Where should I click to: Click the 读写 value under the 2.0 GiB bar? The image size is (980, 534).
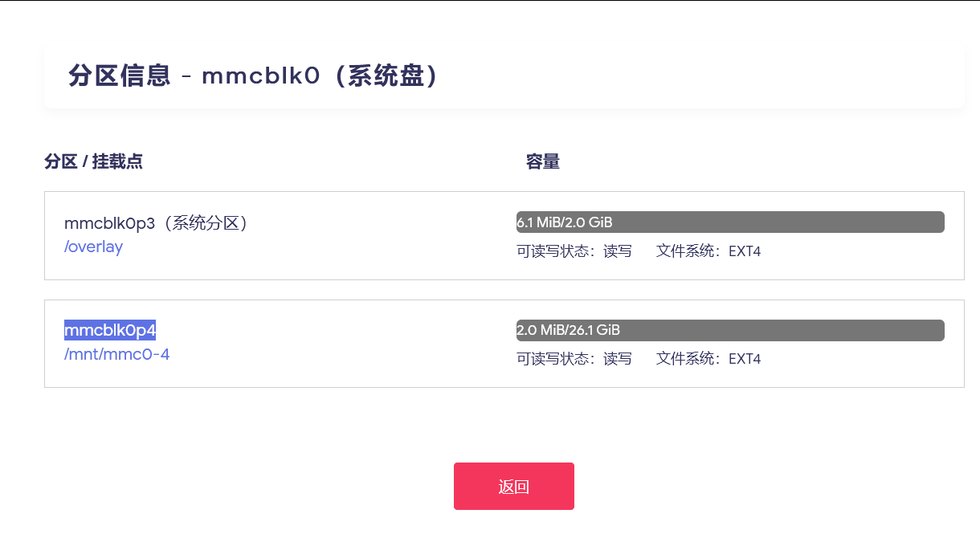click(618, 251)
